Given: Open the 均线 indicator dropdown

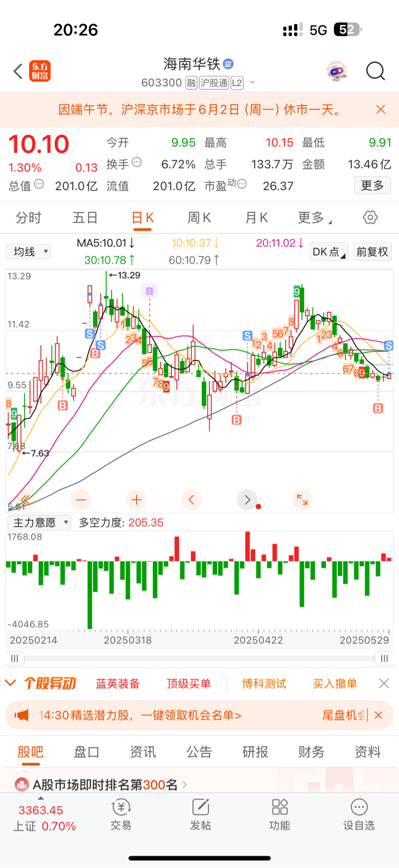Looking at the screenshot, I should coord(28,252).
